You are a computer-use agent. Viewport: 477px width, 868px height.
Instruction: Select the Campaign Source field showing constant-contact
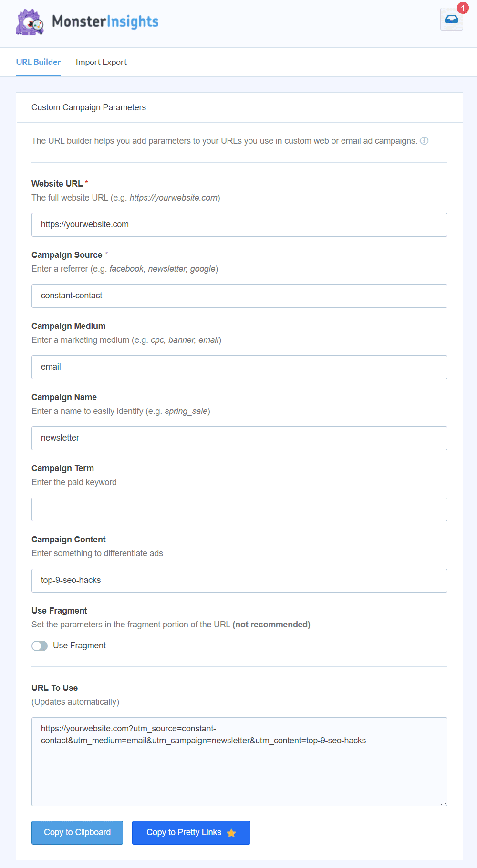pyautogui.click(x=239, y=296)
